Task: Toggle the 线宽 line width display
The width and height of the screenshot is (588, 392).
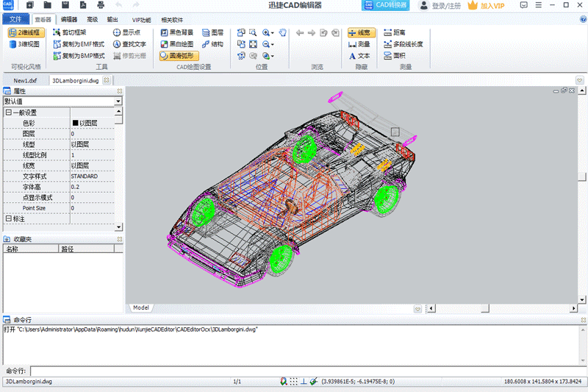Action: (x=361, y=32)
